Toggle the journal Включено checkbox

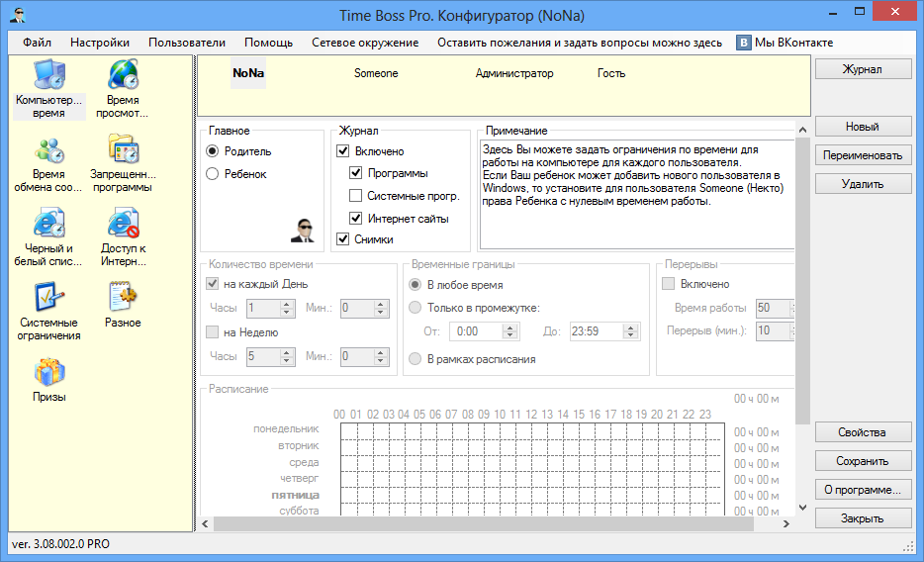pyautogui.click(x=343, y=151)
